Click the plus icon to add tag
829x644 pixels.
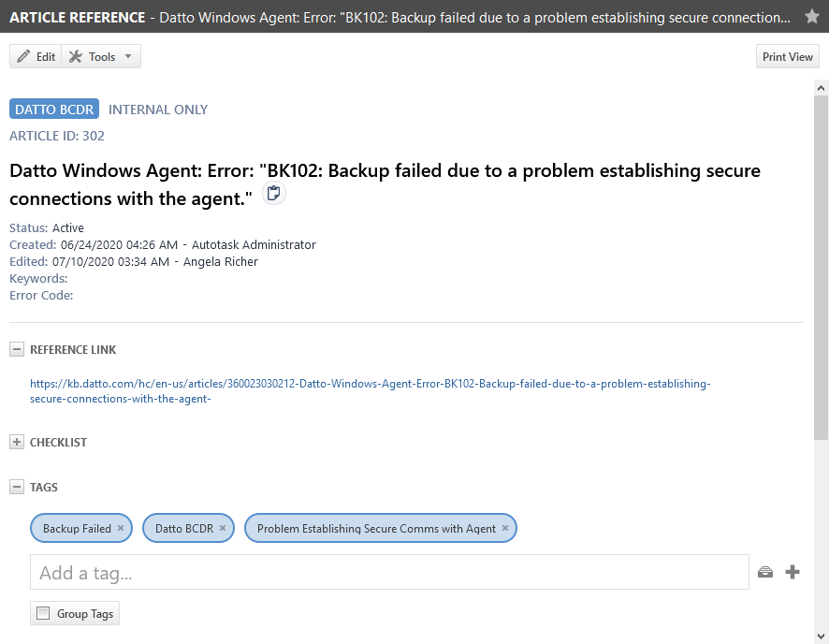(792, 572)
